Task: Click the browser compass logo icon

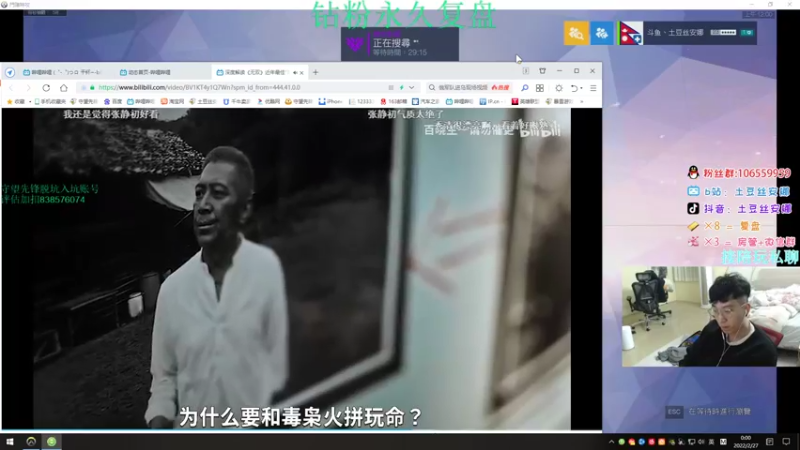Action: (10, 72)
